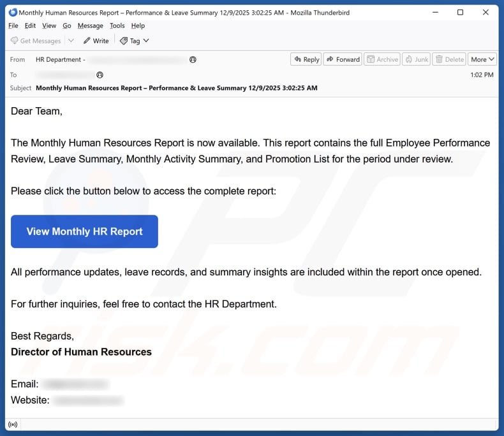Click the blurred Website link in signature
Screen dimensions: 504x436
point(88,400)
